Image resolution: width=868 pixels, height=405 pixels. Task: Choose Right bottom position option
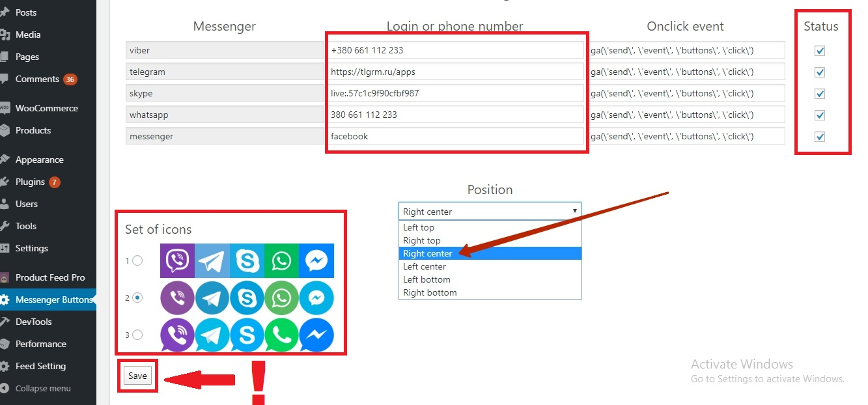click(x=490, y=292)
